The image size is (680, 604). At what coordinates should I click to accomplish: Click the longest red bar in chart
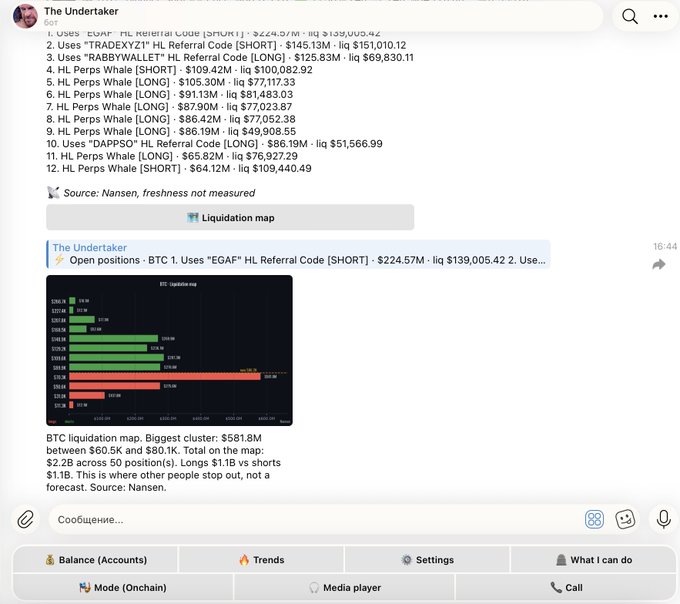pos(165,376)
